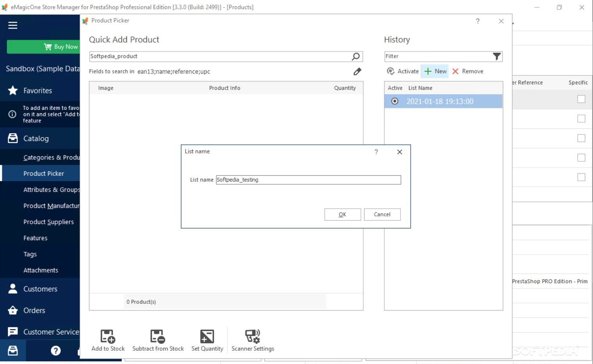Screen dimensions: 593x364
Task: Click Sandbox (Sample Data) store name
Action: click(x=43, y=69)
